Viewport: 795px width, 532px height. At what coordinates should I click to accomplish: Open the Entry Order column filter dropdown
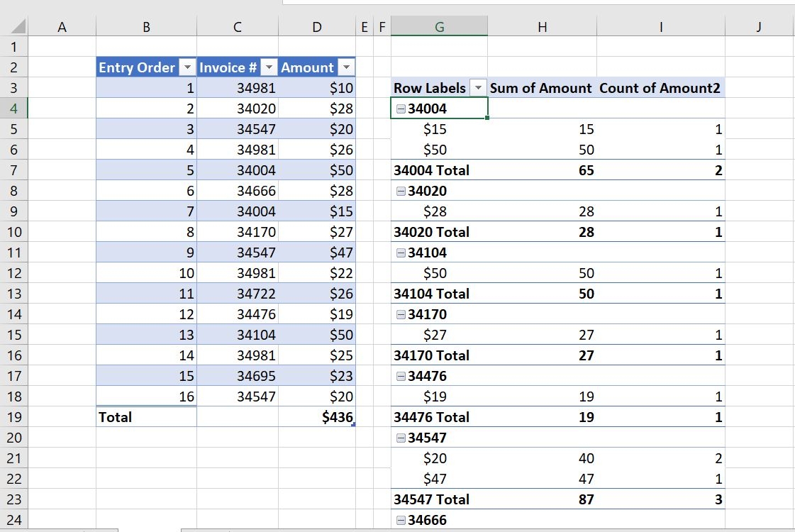coord(189,67)
